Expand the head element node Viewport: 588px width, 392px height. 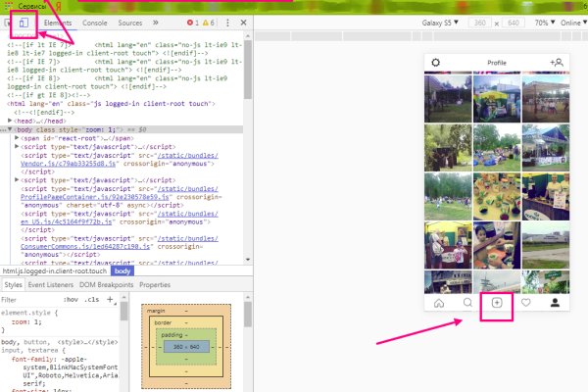click(11, 120)
